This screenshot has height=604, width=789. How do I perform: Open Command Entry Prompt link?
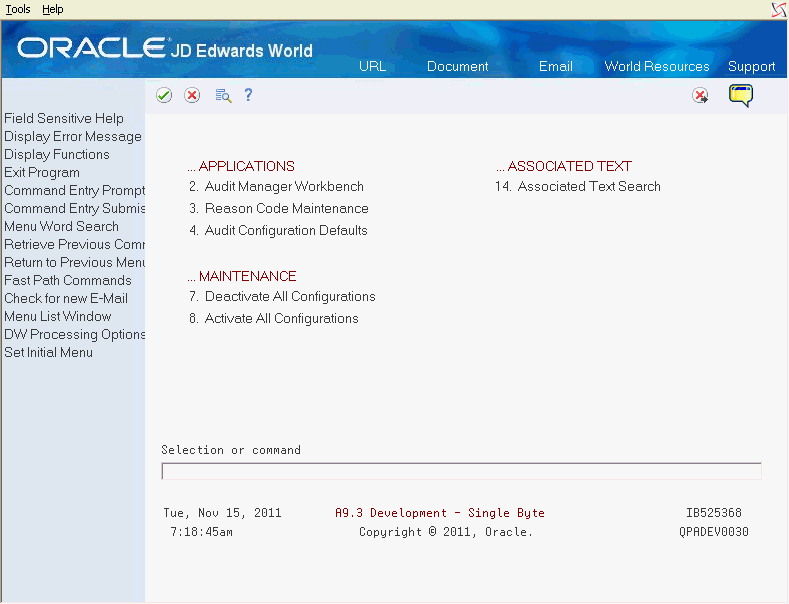click(74, 190)
